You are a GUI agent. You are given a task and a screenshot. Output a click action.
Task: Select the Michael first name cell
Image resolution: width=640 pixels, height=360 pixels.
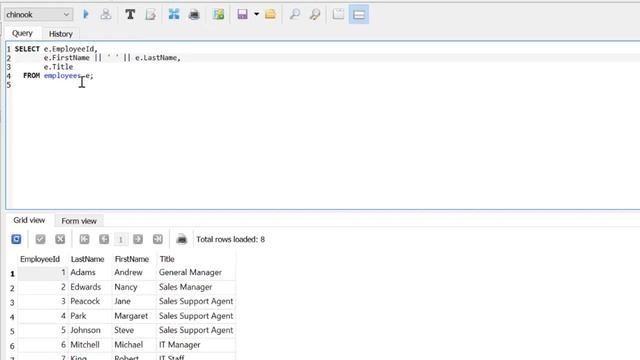[x=134, y=345]
